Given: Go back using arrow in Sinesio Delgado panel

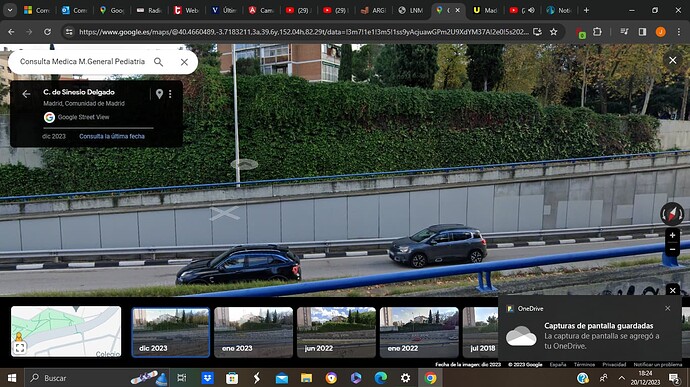Looking at the screenshot, I should 26,94.
